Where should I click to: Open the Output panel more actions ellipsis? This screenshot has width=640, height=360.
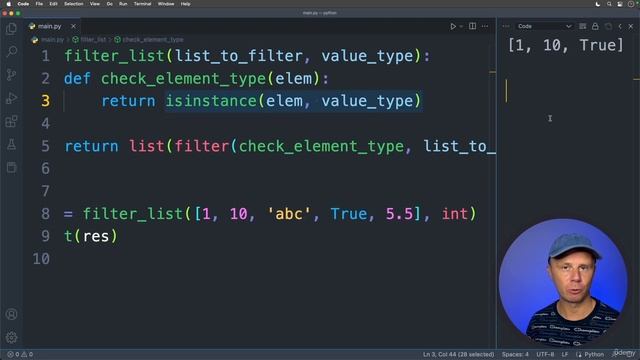click(x=506, y=26)
